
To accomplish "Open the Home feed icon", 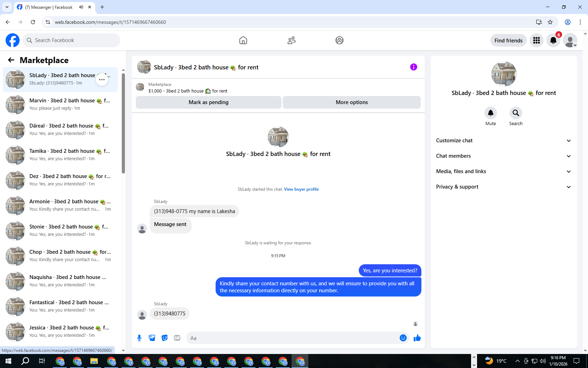I will (x=243, y=40).
